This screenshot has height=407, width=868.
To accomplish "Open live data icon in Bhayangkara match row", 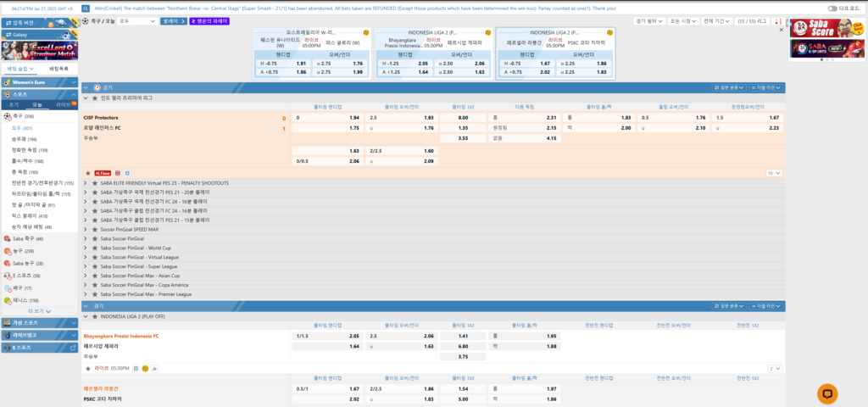I will click(x=136, y=368).
